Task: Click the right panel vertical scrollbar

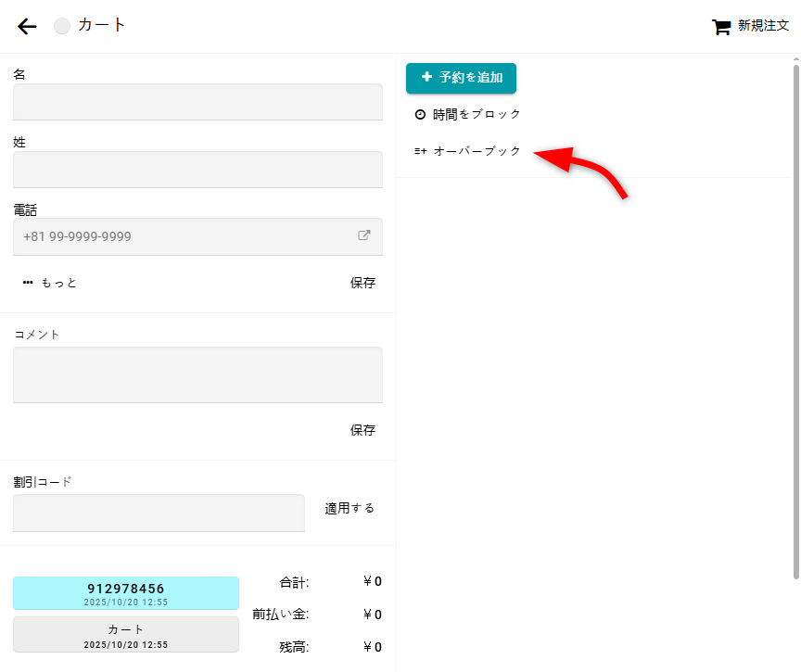Action: pos(795,322)
